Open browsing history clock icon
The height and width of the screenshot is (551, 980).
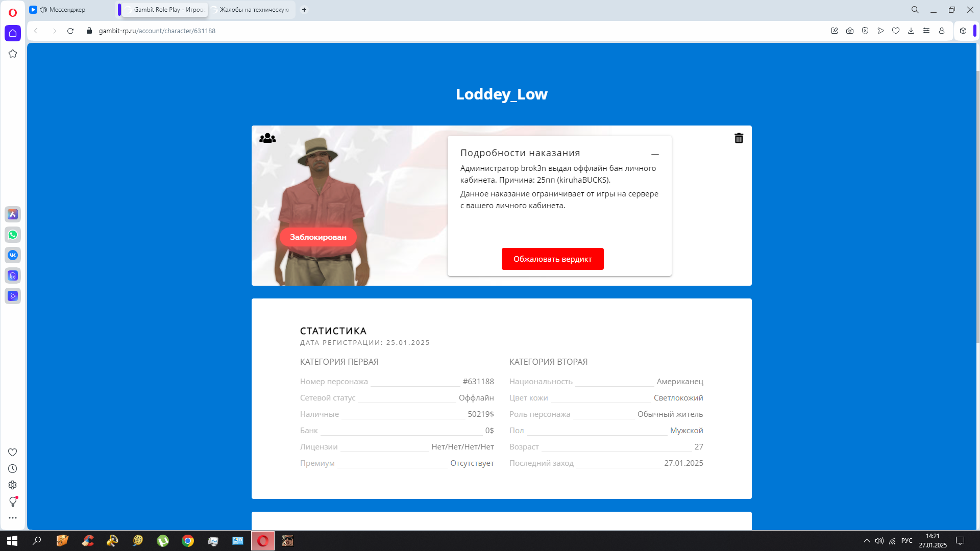(x=13, y=469)
